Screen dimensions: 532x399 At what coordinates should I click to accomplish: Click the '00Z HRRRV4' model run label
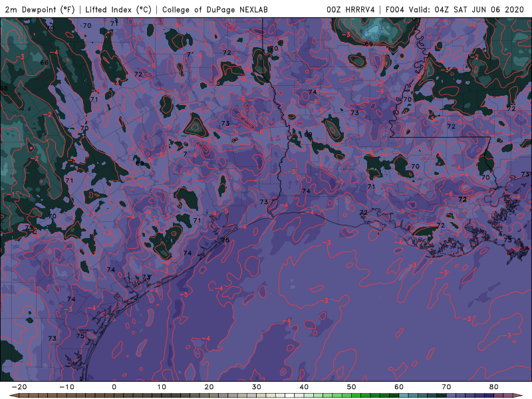point(351,9)
